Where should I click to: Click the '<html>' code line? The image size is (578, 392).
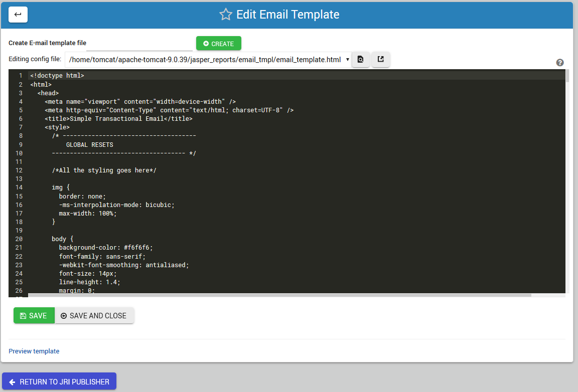coord(41,85)
